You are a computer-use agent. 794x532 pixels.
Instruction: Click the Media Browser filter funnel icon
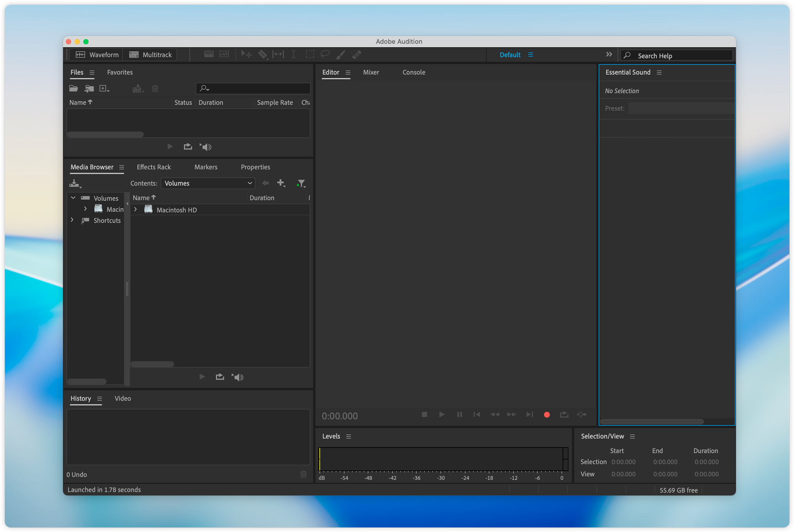click(x=301, y=183)
